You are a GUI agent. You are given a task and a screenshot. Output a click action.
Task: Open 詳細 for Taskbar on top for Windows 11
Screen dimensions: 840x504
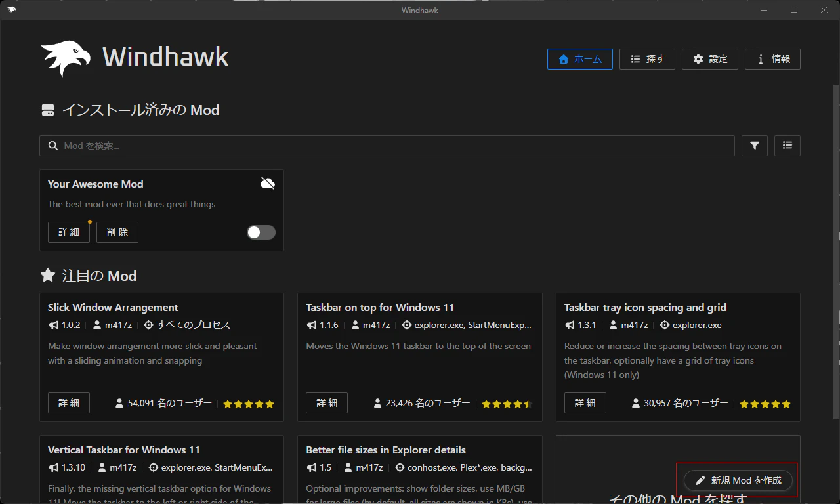(327, 403)
